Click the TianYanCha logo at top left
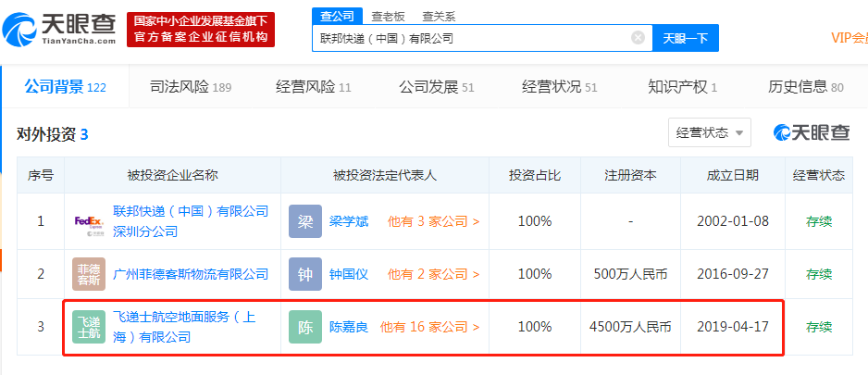The image size is (868, 375). pos(59,29)
